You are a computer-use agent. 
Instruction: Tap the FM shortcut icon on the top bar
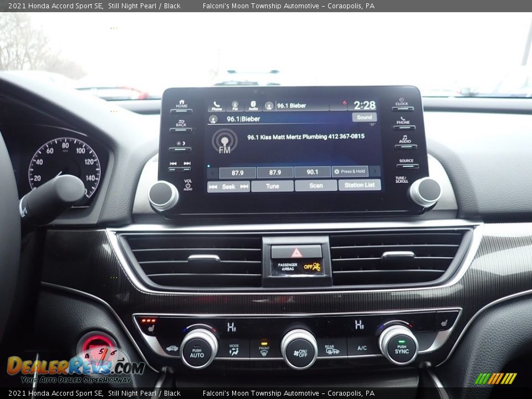[235, 106]
